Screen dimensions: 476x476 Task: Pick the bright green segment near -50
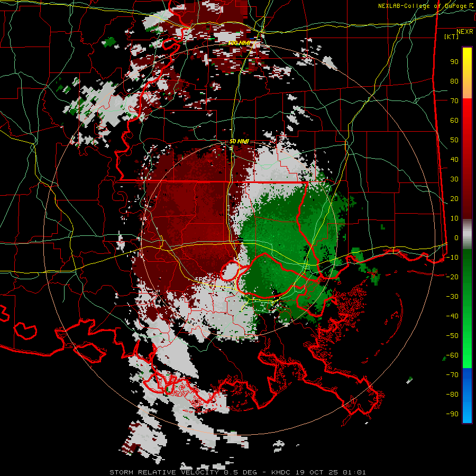467,335
